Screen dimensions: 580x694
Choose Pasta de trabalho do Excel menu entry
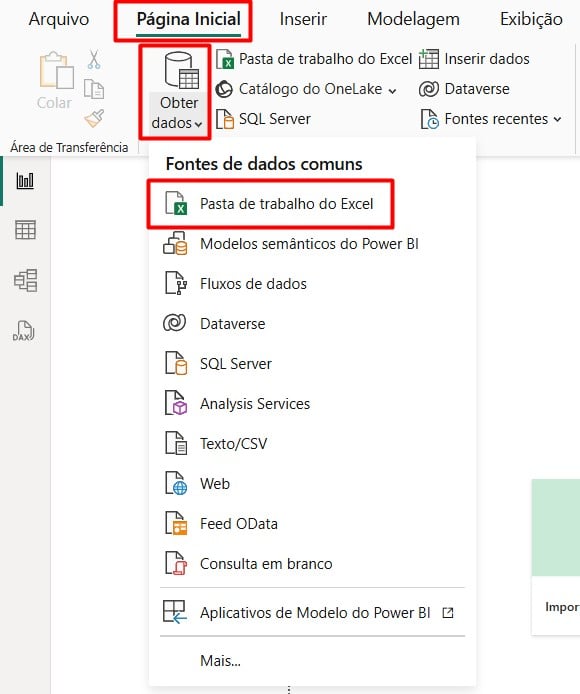[x=270, y=204]
